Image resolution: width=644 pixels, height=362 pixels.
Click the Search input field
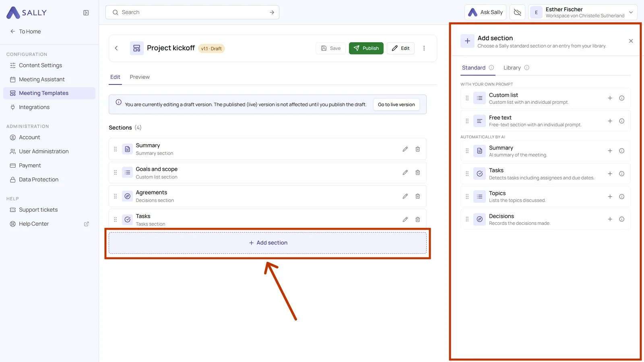tap(192, 12)
